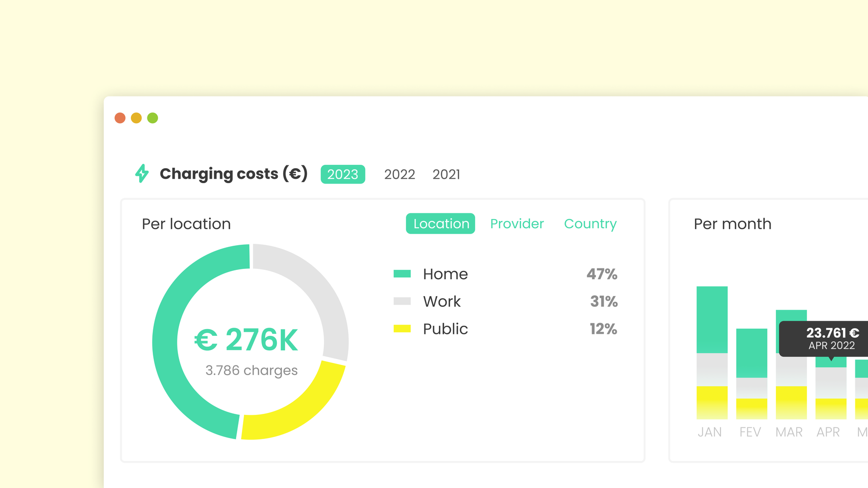Click the 31% Work value
Screen dimensions: 868x488
(x=604, y=301)
